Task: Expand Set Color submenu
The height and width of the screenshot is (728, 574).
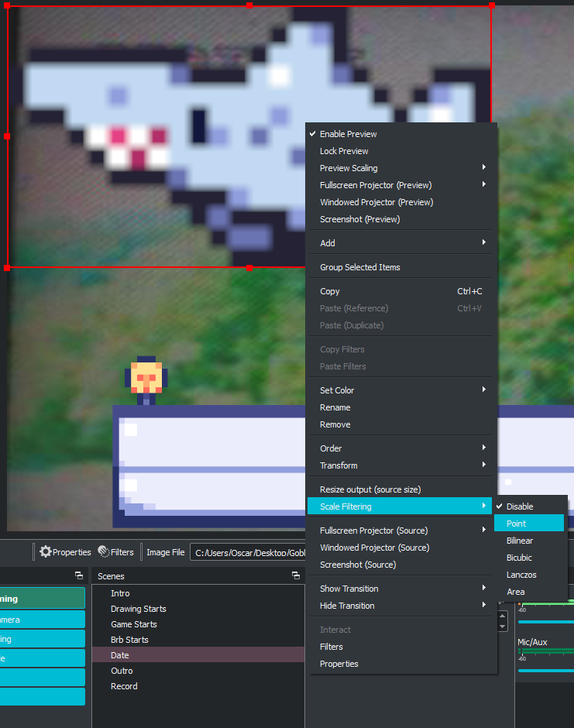Action: (400, 390)
